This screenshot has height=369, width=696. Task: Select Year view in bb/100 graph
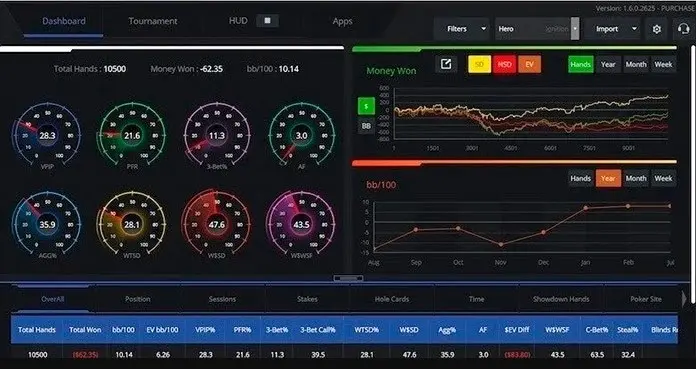(x=608, y=179)
